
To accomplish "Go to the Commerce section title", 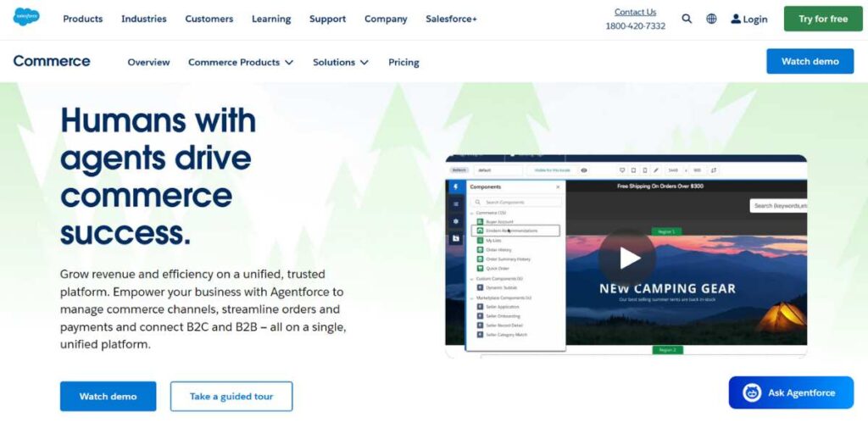I will [x=52, y=61].
